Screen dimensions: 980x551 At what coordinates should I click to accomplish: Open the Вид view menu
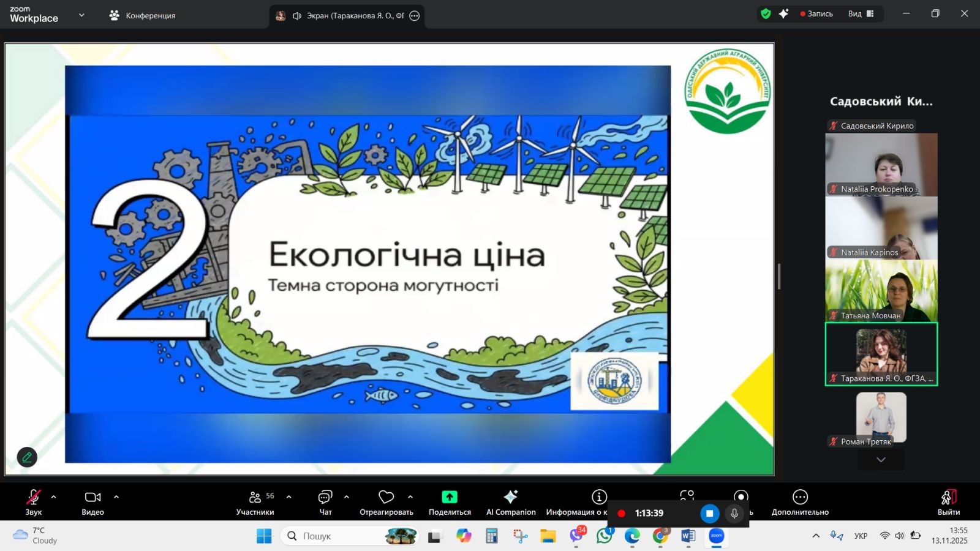click(x=861, y=13)
